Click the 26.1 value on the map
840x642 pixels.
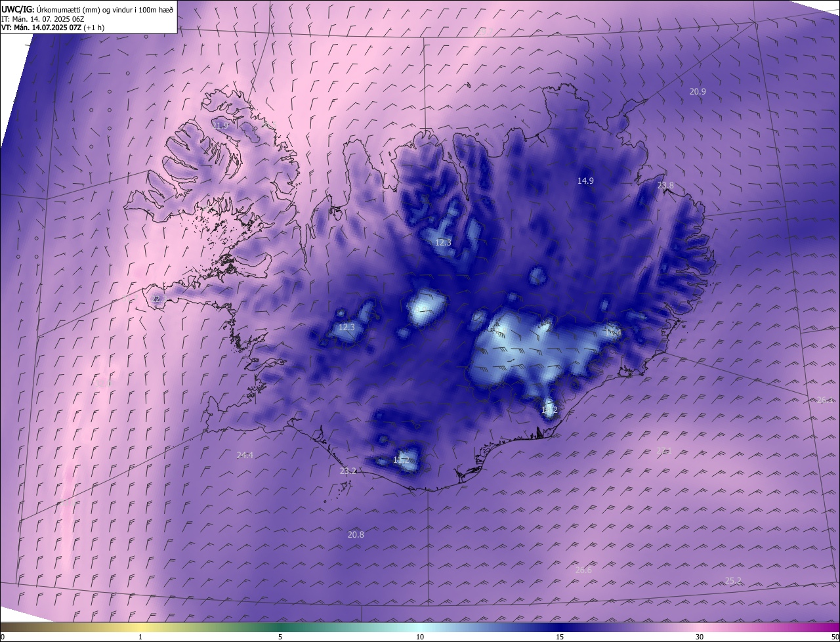tap(825, 400)
